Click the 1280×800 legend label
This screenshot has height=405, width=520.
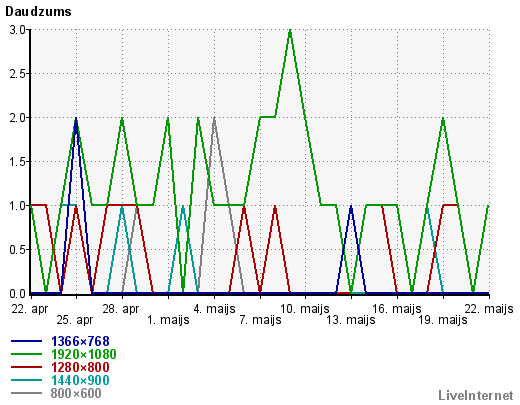coord(80,367)
